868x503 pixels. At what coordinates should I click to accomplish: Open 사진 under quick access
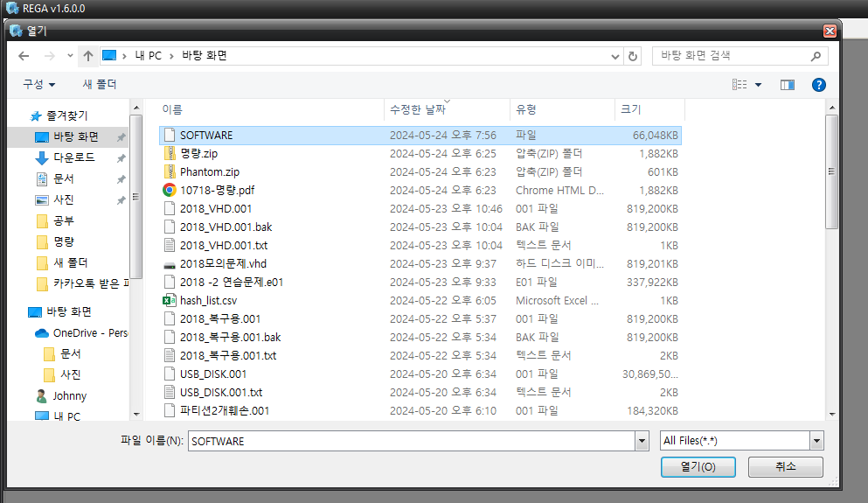(x=63, y=200)
